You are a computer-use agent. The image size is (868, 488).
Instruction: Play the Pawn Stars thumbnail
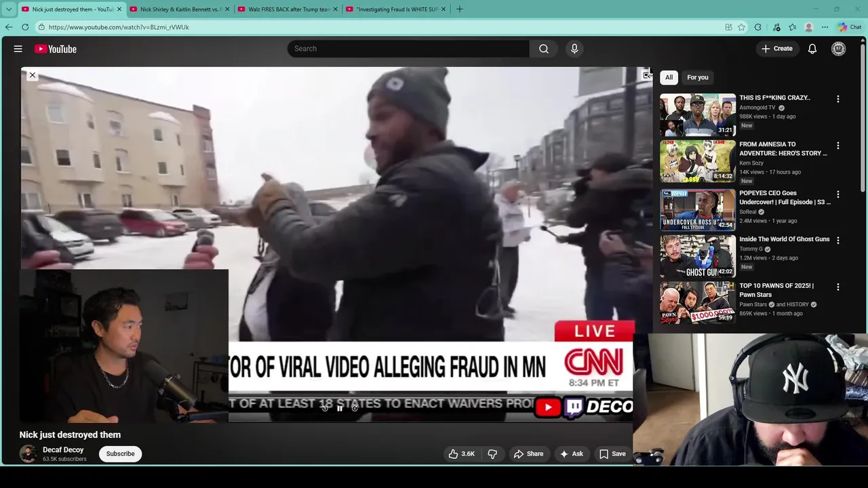(x=698, y=302)
